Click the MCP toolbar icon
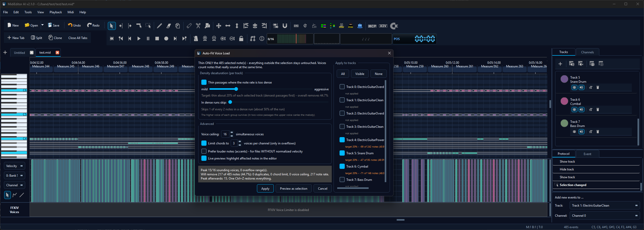The width and height of the screenshot is (644, 230). click(x=372, y=26)
